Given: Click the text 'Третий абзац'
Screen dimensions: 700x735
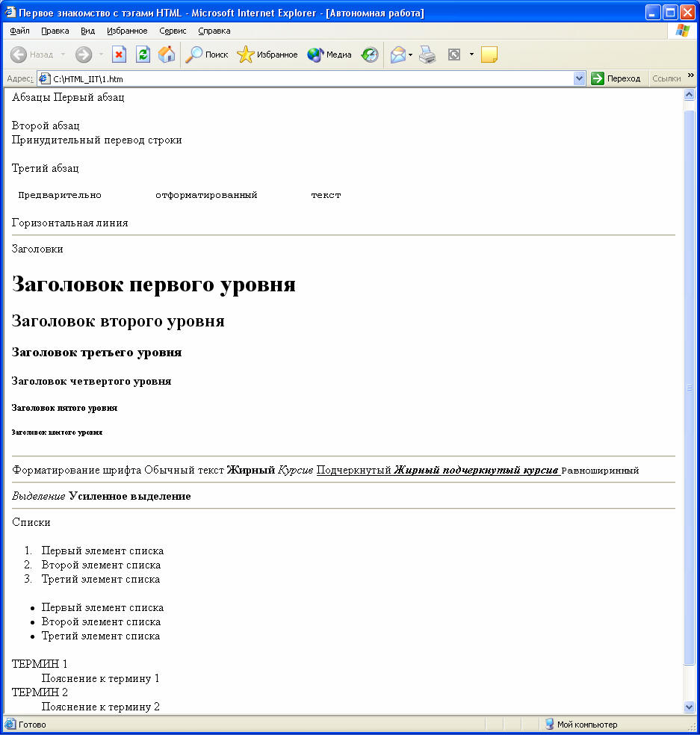Looking at the screenshot, I should pos(46,168).
